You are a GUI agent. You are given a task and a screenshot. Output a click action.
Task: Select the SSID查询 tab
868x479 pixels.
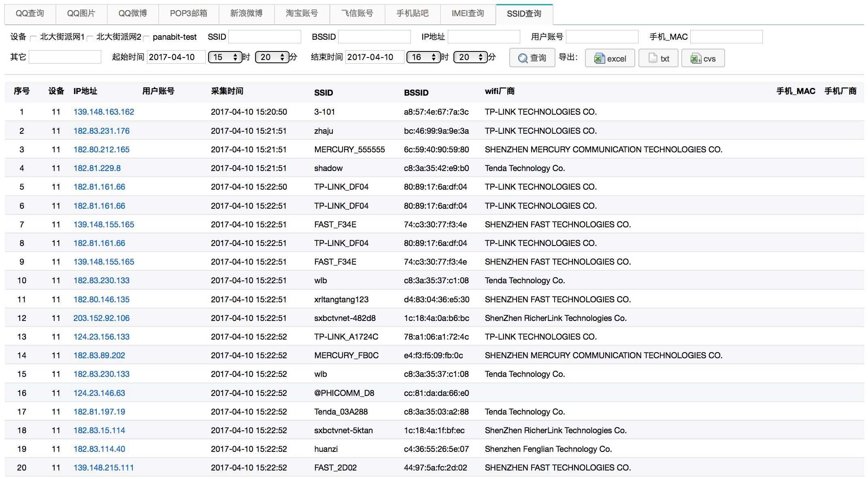[524, 14]
